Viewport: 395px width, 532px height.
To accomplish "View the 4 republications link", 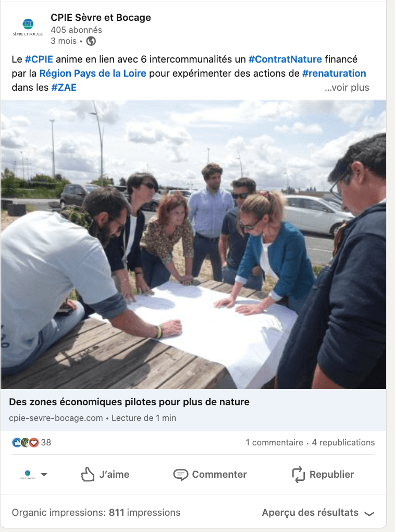I will [x=343, y=442].
